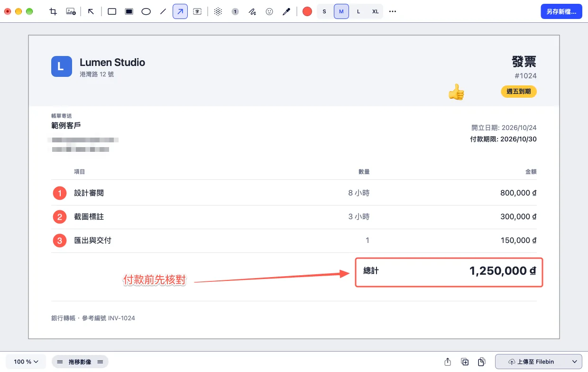Copy image with the clipboard icon
The height and width of the screenshot is (372, 588).
point(482,362)
